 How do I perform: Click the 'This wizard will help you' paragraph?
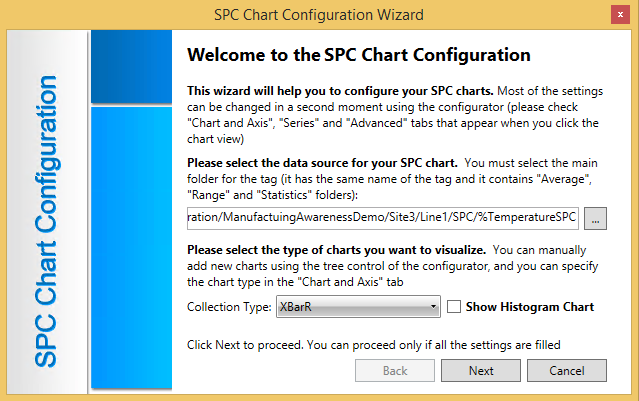340,89
